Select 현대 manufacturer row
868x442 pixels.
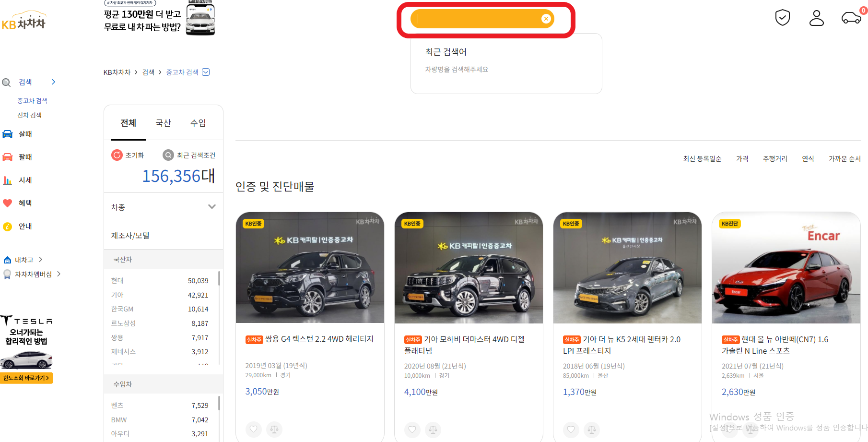pyautogui.click(x=160, y=281)
